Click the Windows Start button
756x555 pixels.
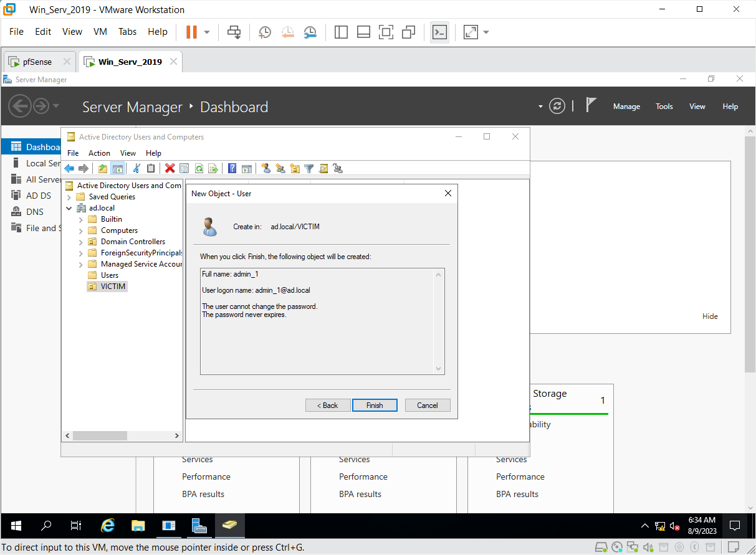point(16,525)
